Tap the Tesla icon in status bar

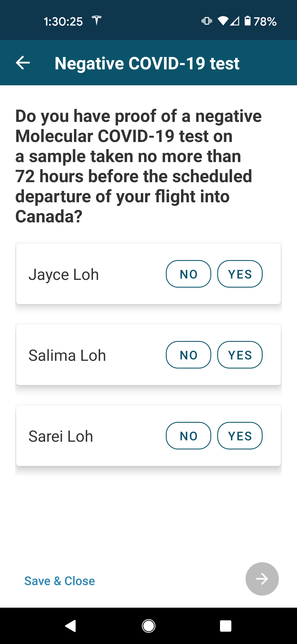pos(97,21)
